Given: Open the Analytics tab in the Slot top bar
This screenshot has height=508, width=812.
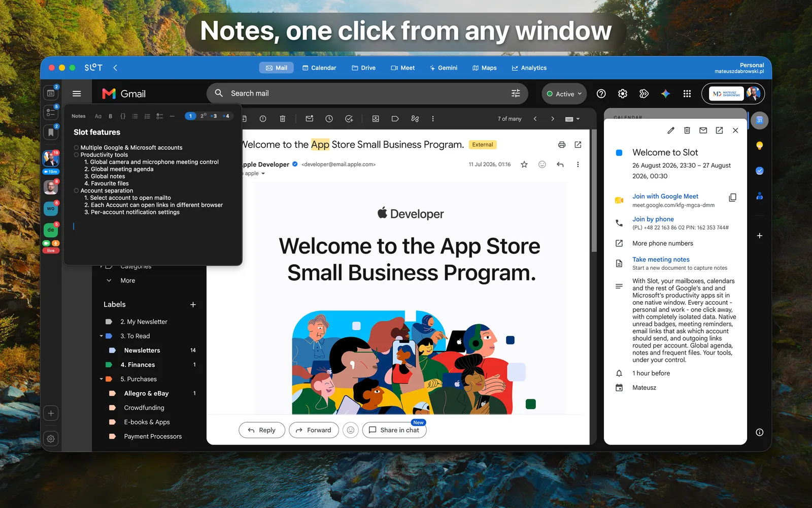Looking at the screenshot, I should click(x=529, y=68).
